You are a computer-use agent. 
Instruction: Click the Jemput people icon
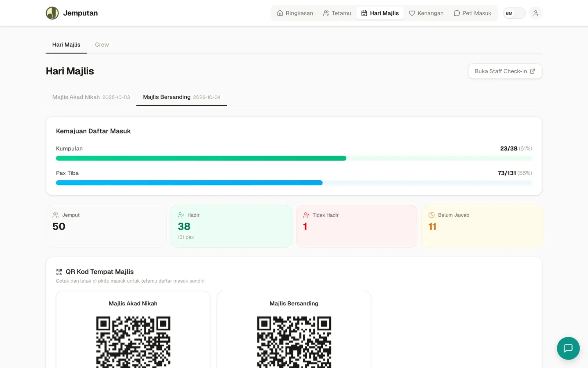tap(55, 215)
